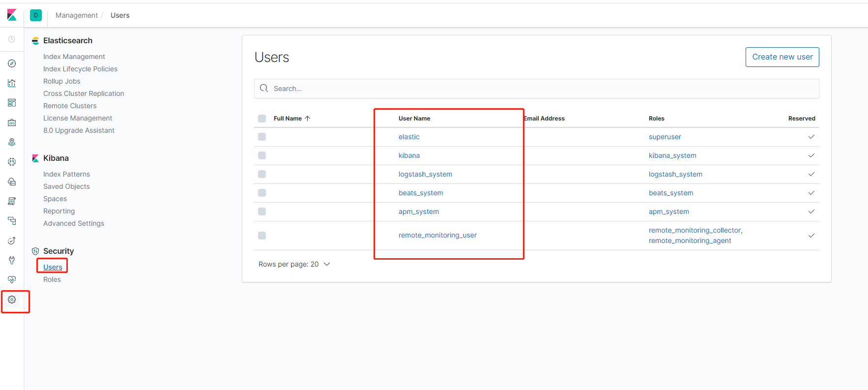This screenshot has height=390, width=868.
Task: Launch the Maps app icon
Action: [12, 142]
